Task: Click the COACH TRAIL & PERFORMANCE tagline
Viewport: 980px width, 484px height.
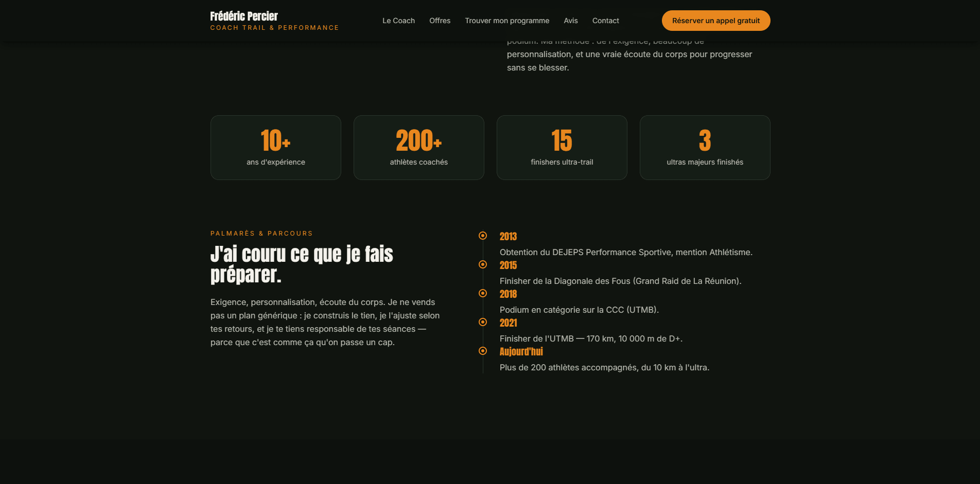Action: (274, 28)
